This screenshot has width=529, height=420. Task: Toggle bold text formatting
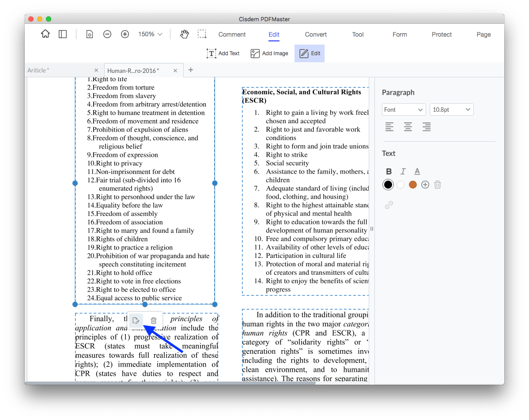(x=389, y=171)
